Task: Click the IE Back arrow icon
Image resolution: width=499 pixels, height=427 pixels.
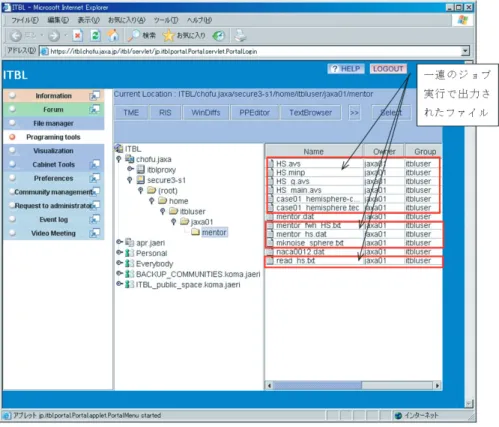Action: [16, 35]
